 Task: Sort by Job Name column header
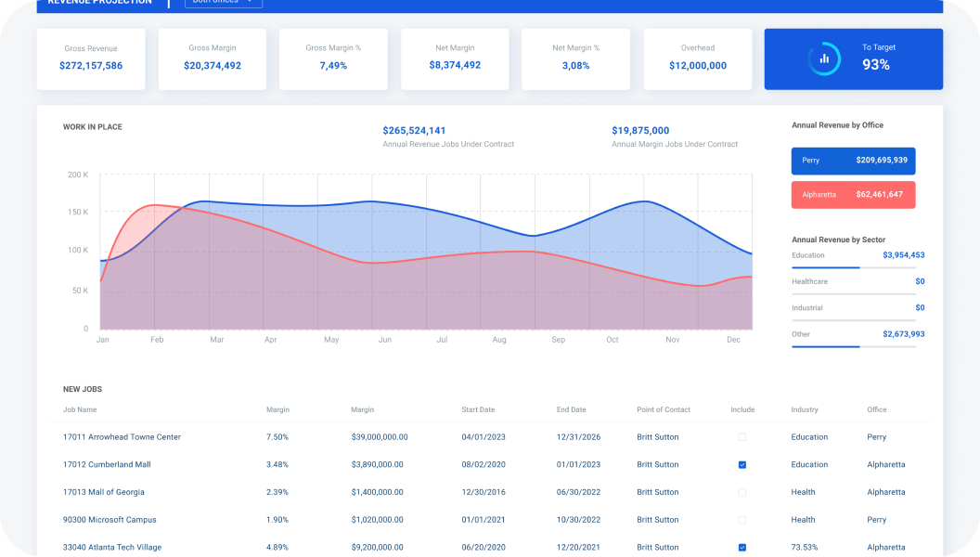coord(80,409)
